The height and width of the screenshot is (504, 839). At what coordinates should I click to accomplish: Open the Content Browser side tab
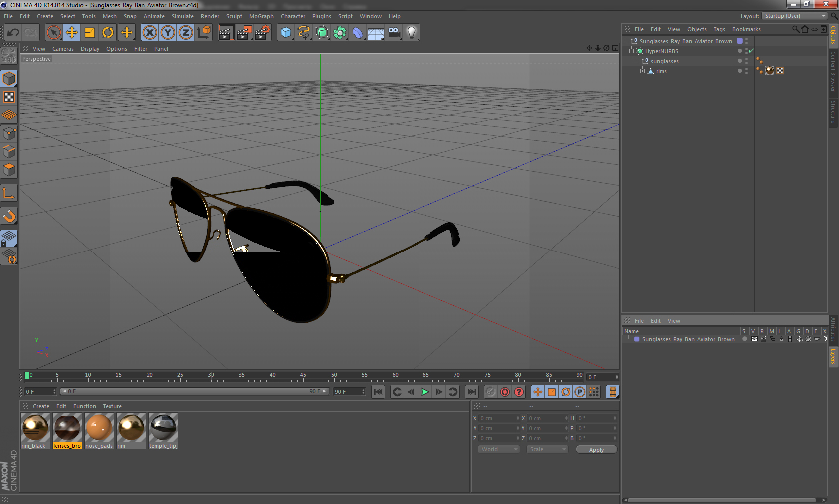coord(833,71)
